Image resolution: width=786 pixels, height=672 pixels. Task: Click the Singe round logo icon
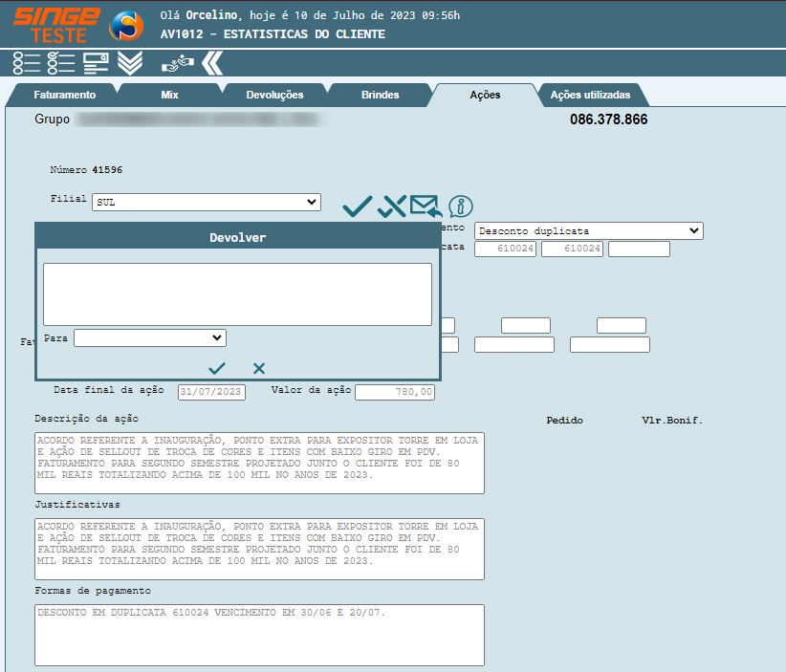pyautogui.click(x=126, y=26)
